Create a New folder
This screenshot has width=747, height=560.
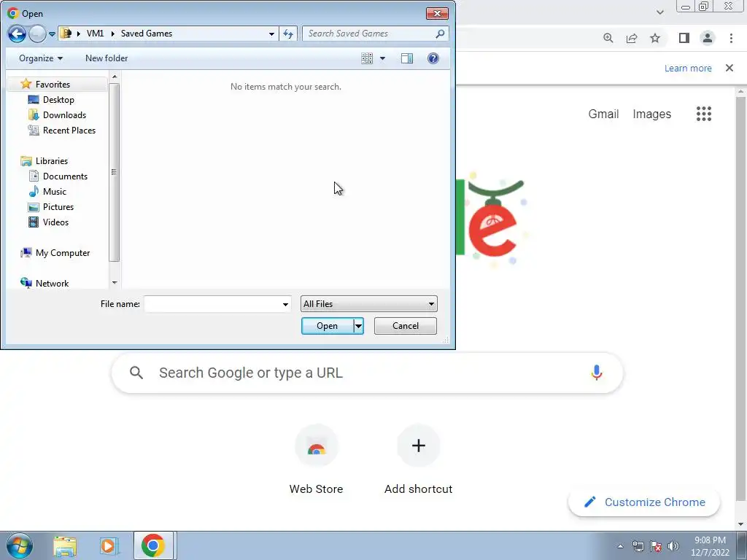point(107,58)
